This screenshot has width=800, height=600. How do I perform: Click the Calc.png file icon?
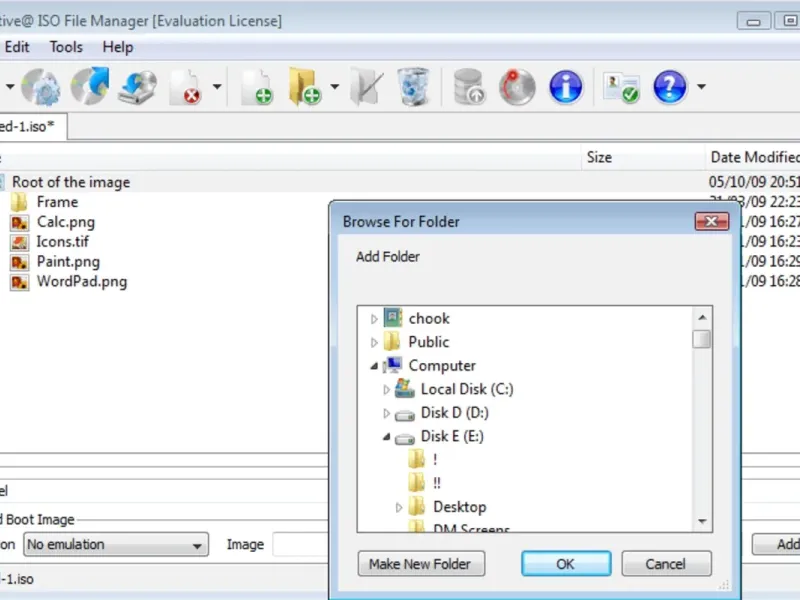(19, 222)
